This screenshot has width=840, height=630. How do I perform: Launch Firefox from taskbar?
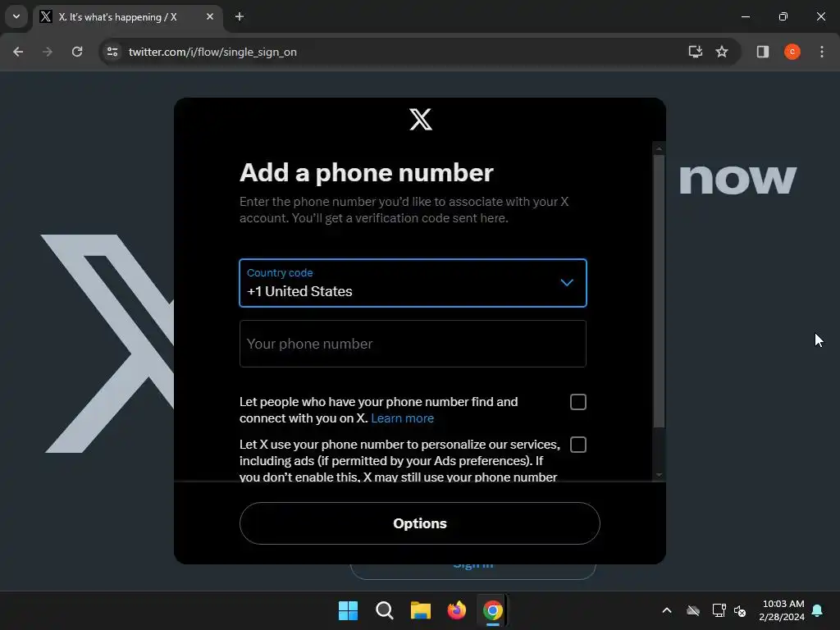[456, 610]
